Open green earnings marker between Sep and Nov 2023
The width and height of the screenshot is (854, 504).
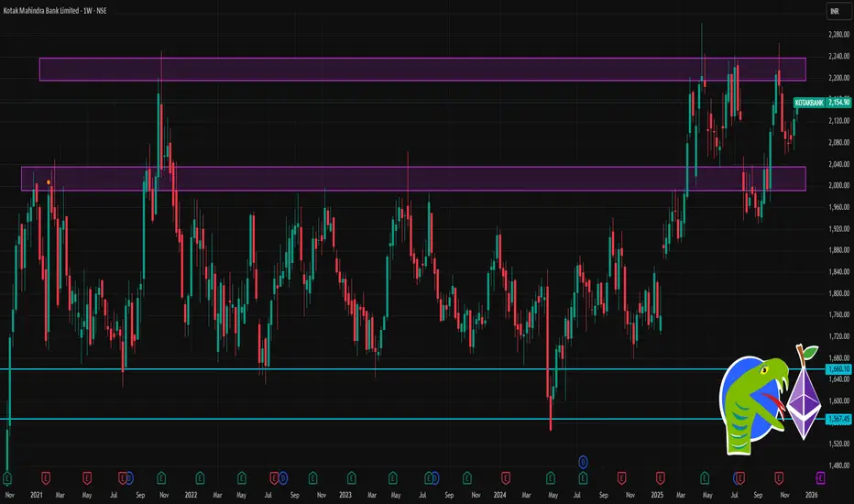(466, 478)
